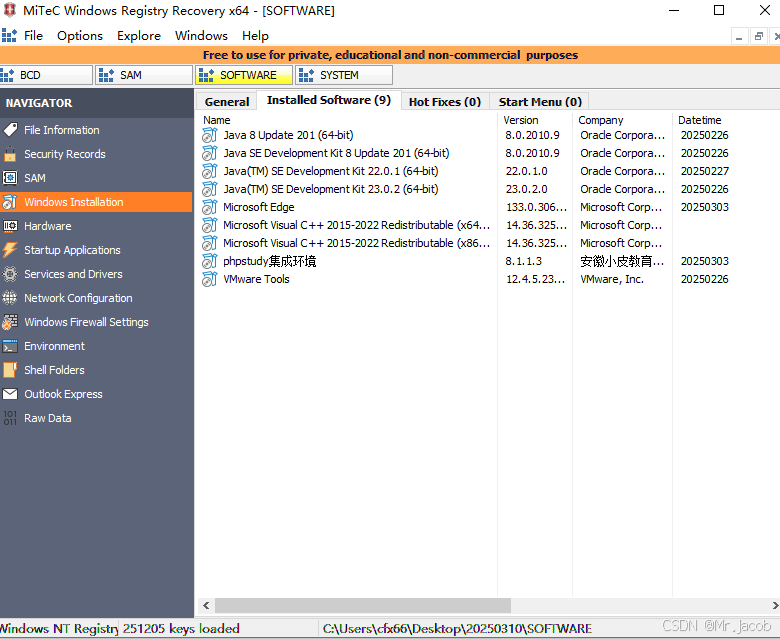The image size is (780, 639).
Task: Open the Options menu
Action: pyautogui.click(x=80, y=36)
